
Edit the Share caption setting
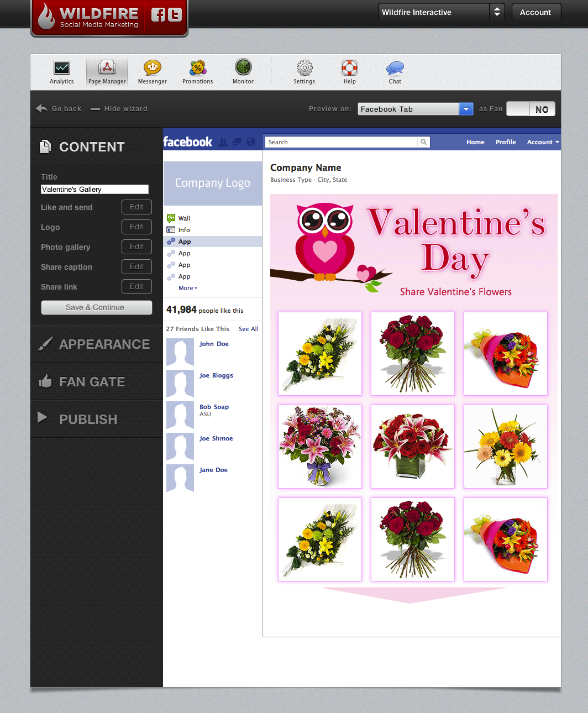click(136, 266)
